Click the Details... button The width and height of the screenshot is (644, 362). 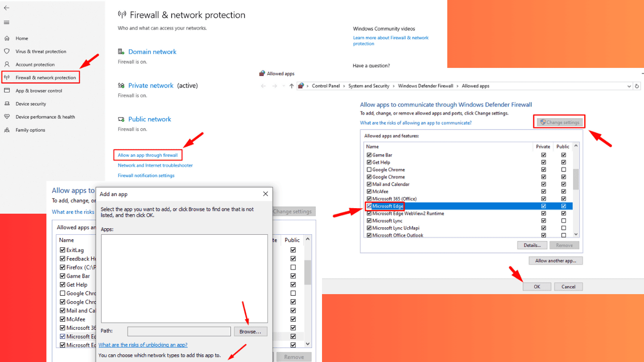[532, 245]
